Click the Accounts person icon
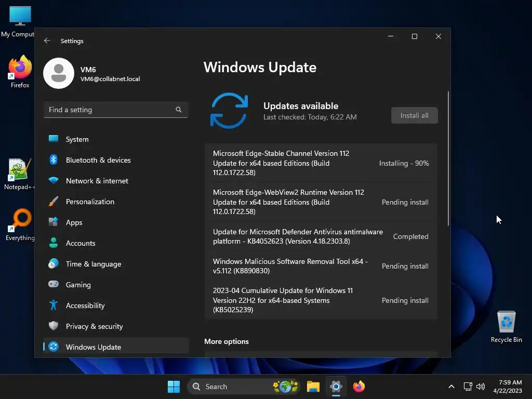The image size is (532, 399). click(x=54, y=243)
